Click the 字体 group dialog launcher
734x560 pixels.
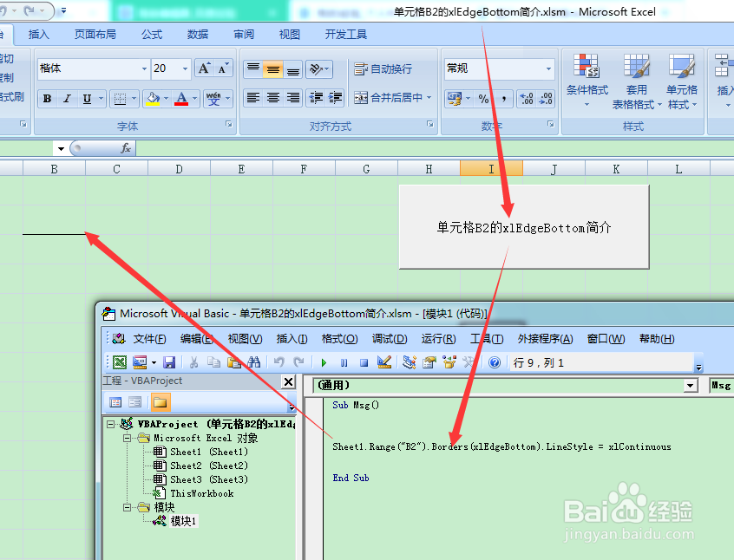227,124
